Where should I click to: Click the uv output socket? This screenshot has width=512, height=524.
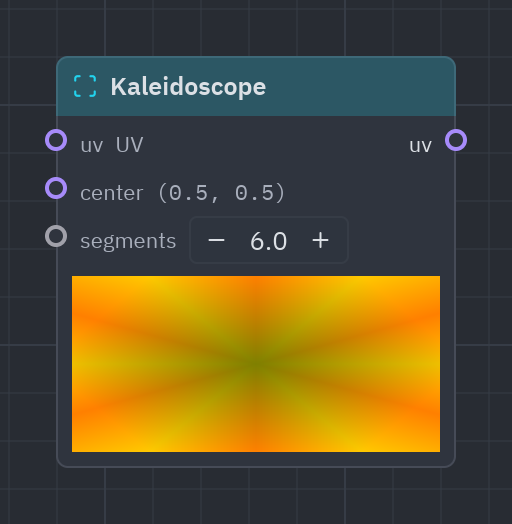tap(456, 140)
